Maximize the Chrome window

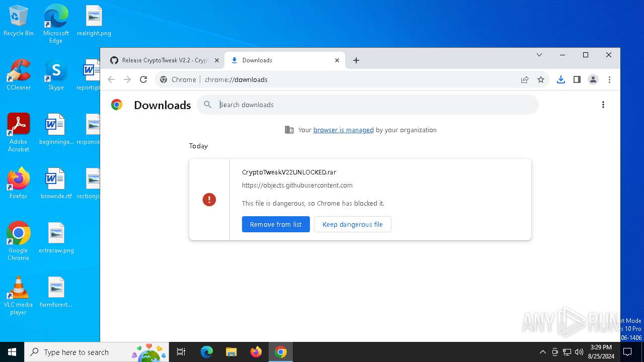pyautogui.click(x=586, y=55)
